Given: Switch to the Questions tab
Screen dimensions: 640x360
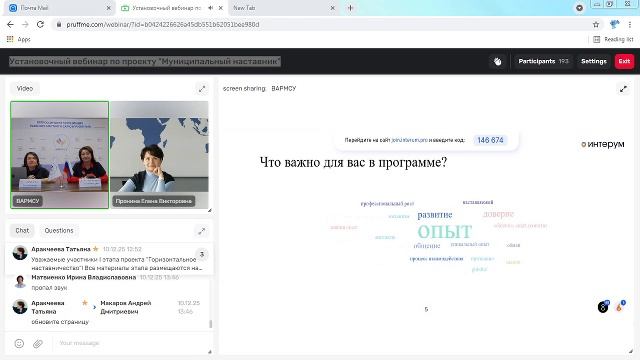Looking at the screenshot, I should pos(59,231).
